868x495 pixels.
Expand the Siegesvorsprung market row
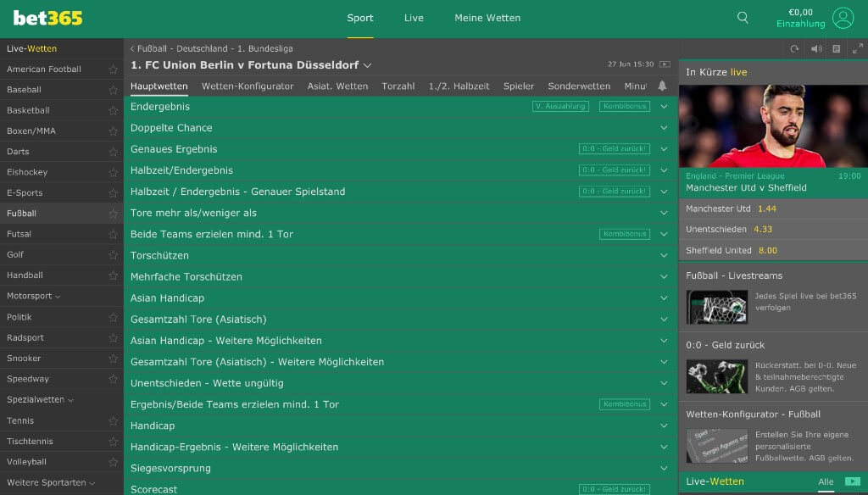point(401,469)
